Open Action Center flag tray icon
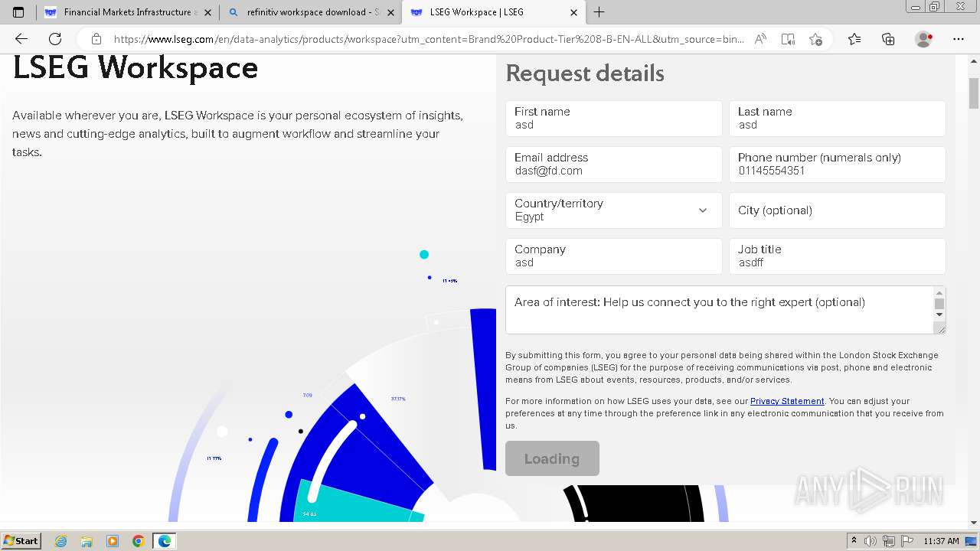This screenshot has width=980, height=551. coord(907,541)
